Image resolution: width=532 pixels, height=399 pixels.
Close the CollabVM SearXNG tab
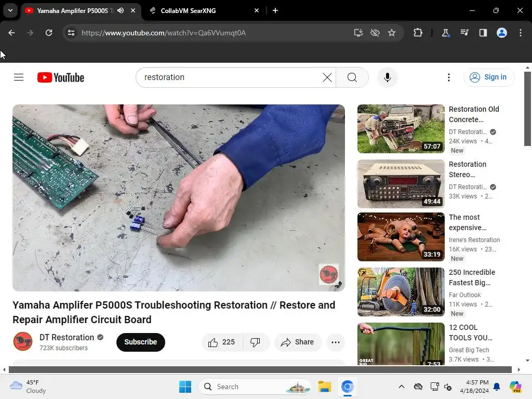click(257, 10)
